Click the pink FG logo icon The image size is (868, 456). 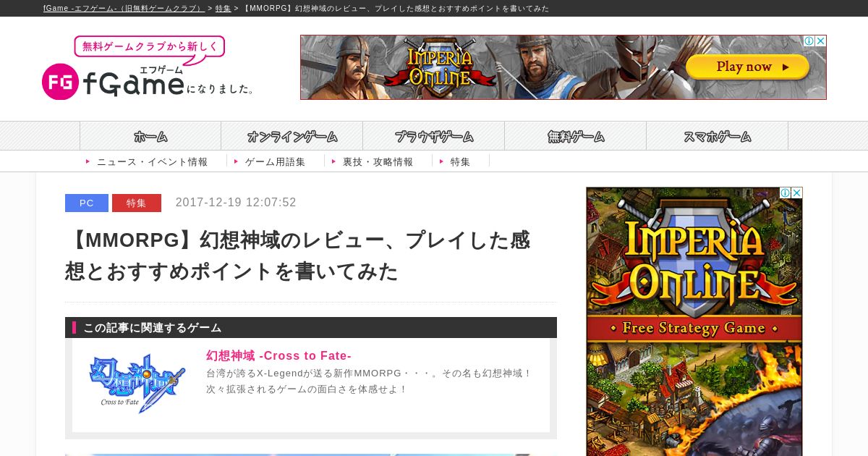60,82
